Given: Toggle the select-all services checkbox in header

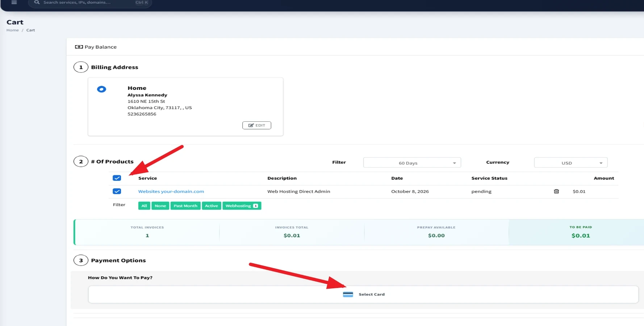Looking at the screenshot, I should (x=117, y=178).
